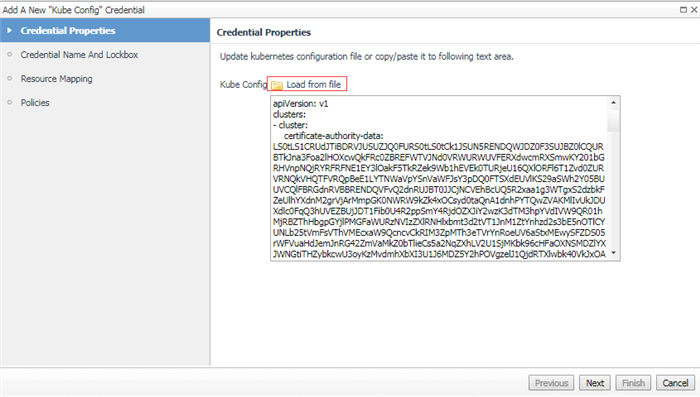The image size is (700, 397).
Task: Click the Previous button
Action: tap(551, 383)
